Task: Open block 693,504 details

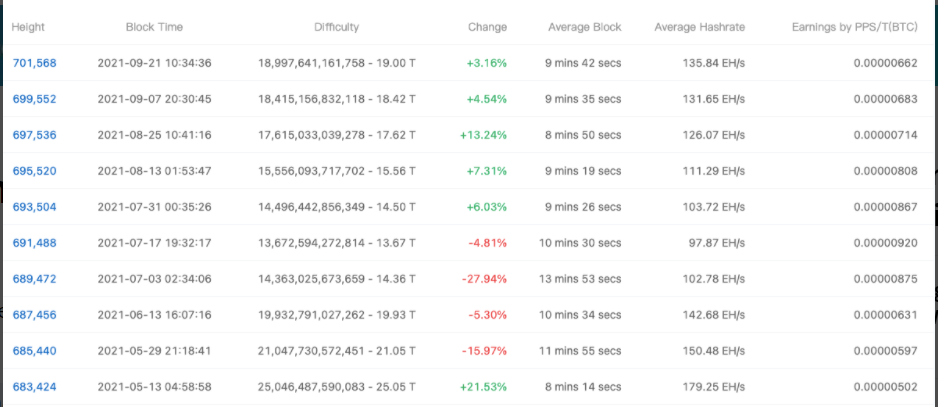Action: pyautogui.click(x=34, y=207)
